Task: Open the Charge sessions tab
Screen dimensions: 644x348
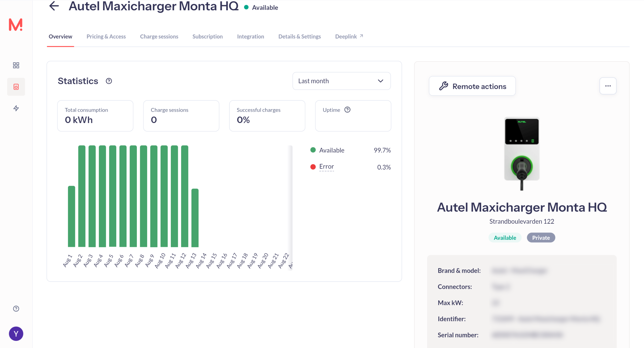Action: pos(159,36)
